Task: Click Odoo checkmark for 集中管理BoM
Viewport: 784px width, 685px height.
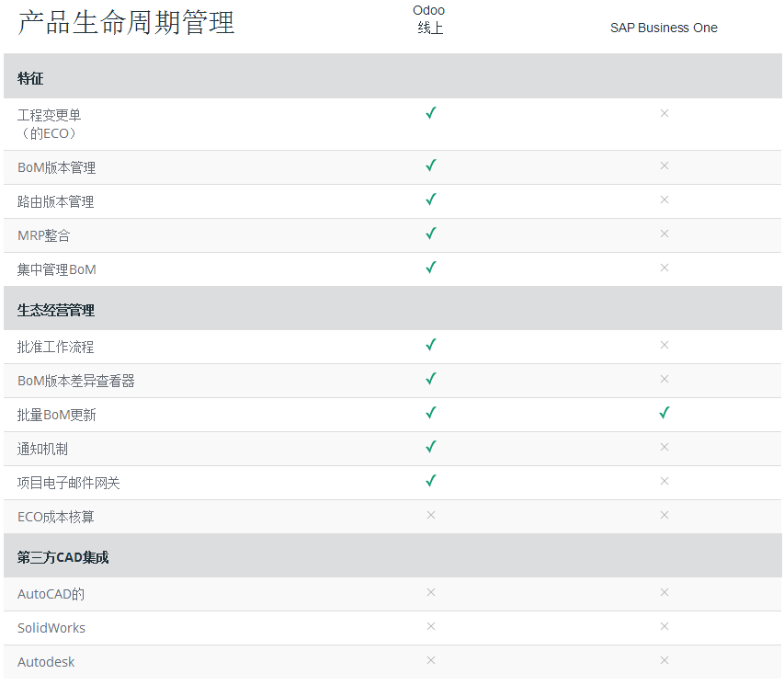Action: (x=431, y=268)
